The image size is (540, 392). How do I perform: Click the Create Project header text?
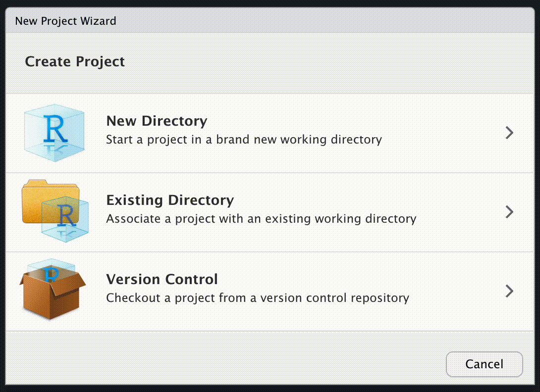click(75, 61)
